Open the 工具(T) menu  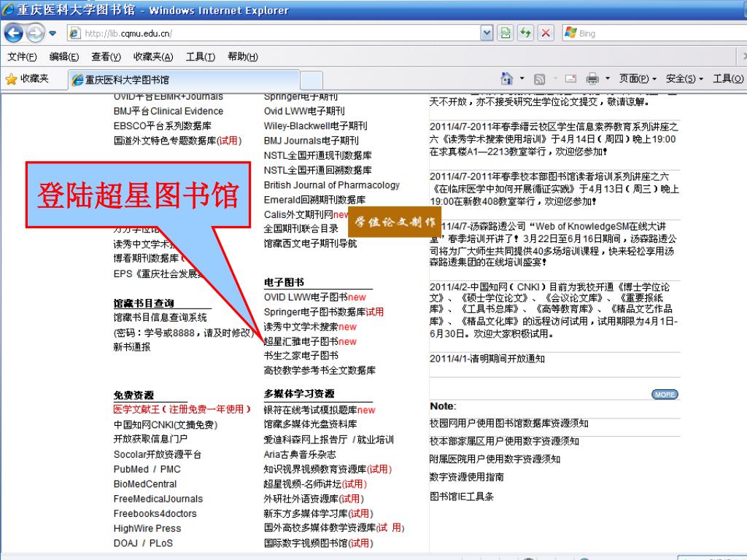200,57
